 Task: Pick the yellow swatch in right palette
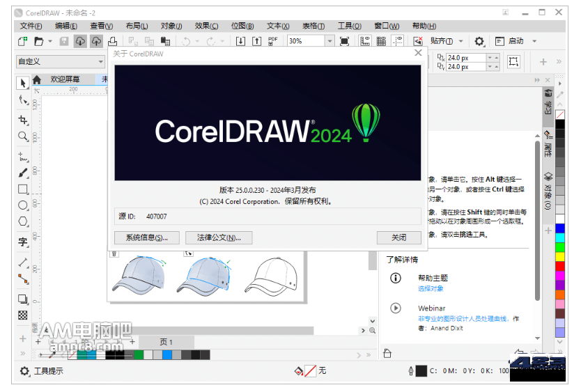coord(560,256)
